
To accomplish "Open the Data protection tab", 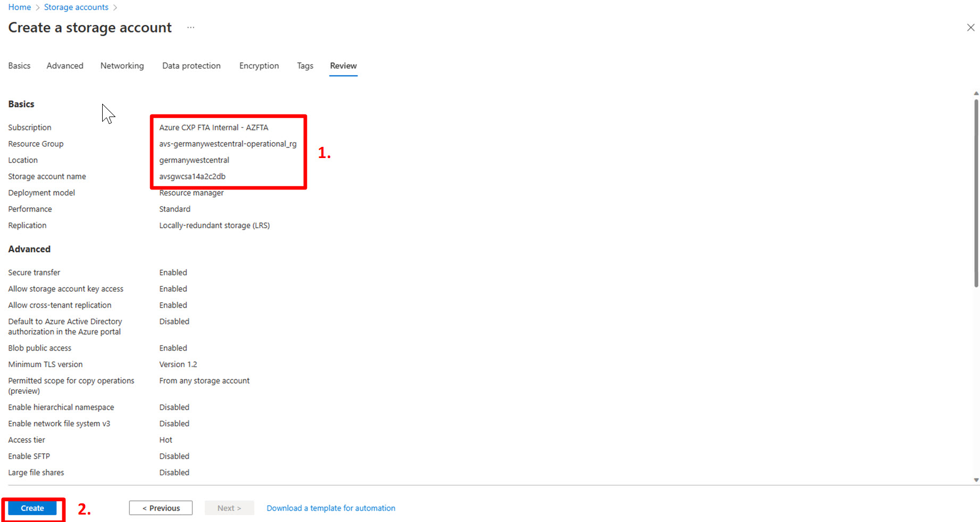I will pyautogui.click(x=191, y=65).
